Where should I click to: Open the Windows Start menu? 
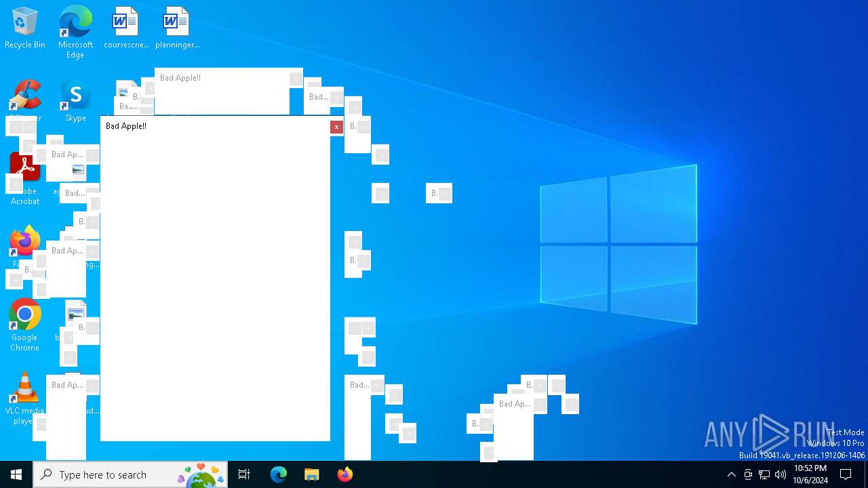coord(16,474)
